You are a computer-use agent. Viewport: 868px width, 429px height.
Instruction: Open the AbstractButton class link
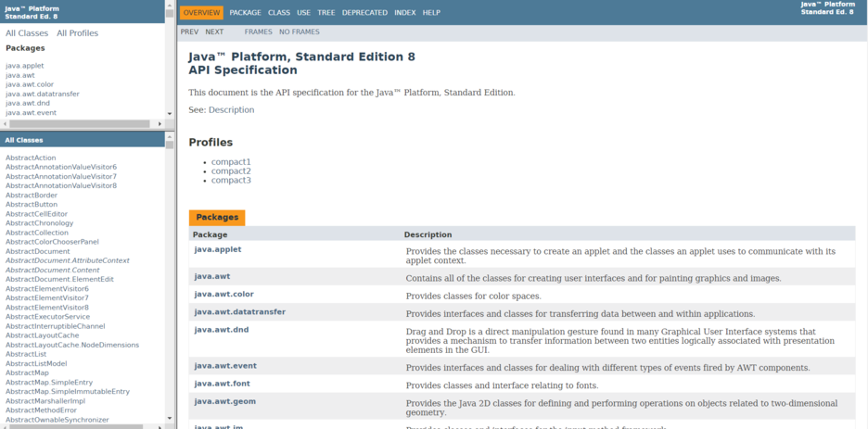point(32,205)
